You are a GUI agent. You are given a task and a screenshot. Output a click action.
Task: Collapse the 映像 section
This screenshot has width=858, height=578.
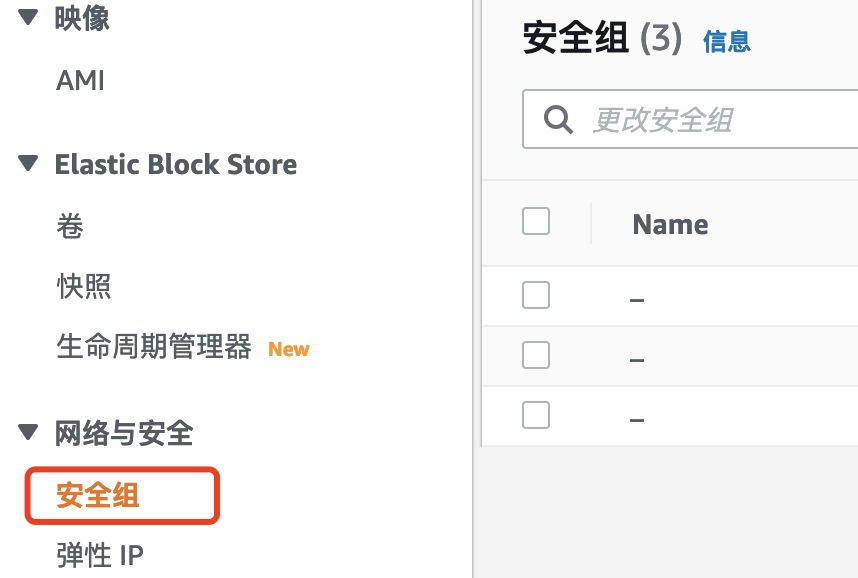click(27, 16)
